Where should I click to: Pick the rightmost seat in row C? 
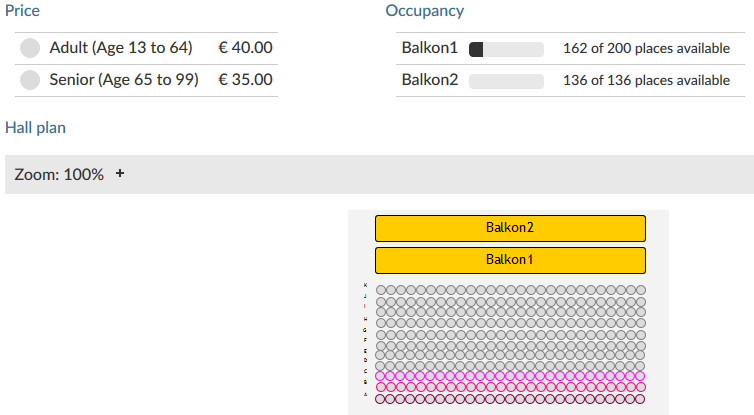(640, 376)
